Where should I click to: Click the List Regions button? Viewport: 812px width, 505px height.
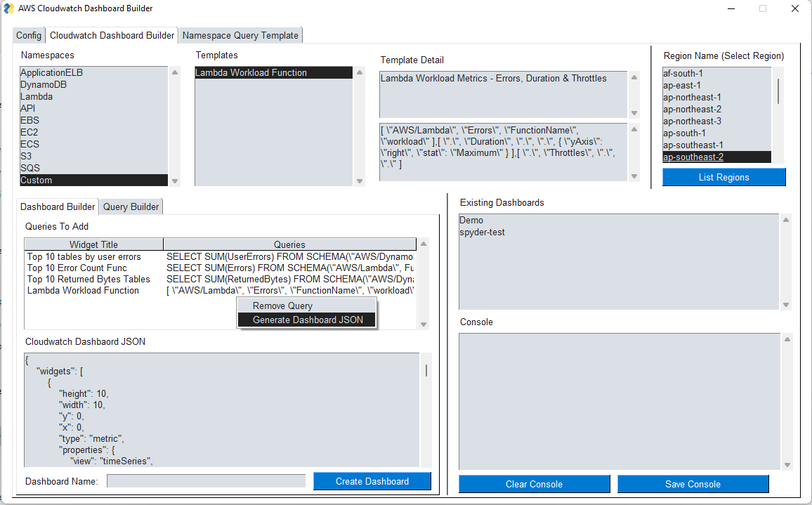tap(723, 177)
